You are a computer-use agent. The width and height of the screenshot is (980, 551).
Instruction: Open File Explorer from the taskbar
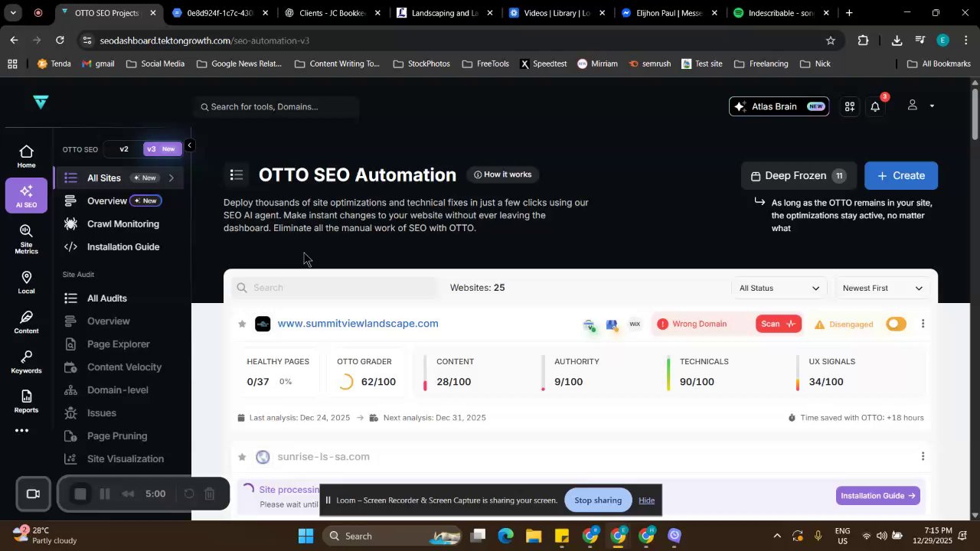(x=534, y=536)
